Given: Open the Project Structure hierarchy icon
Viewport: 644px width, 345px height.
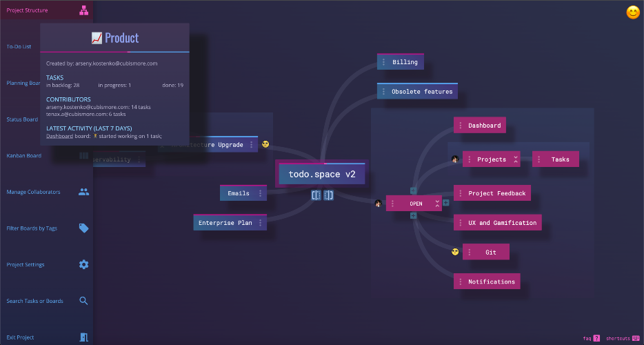Looking at the screenshot, I should click(84, 10).
